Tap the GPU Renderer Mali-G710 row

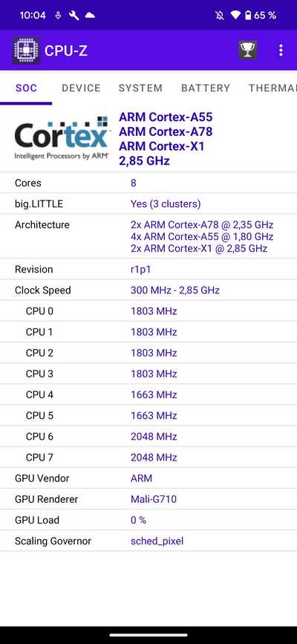tap(148, 499)
